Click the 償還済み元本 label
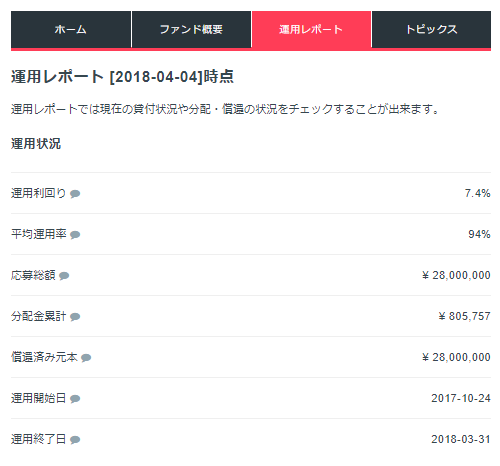The image size is (500, 466). [44, 357]
